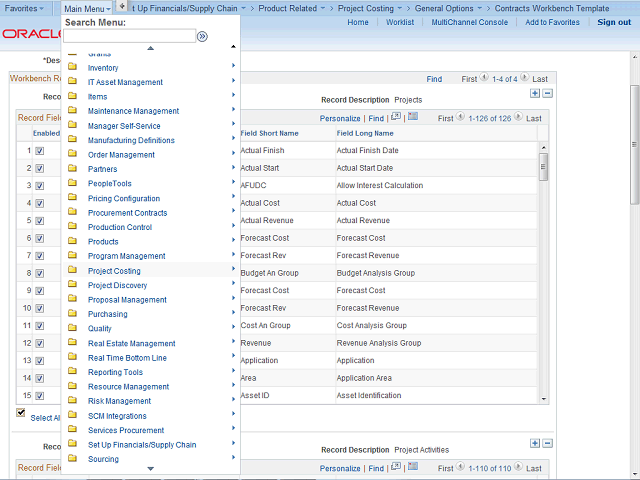Open the Sourcing folder icon
The height and width of the screenshot is (480, 640).
click(x=73, y=458)
